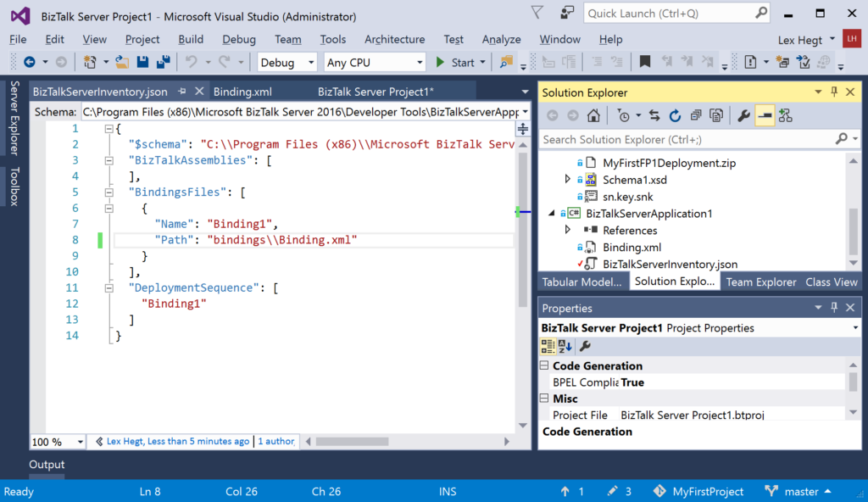Refresh the Solution Explorer tree
Screen dimensions: 868x502
tap(675, 116)
